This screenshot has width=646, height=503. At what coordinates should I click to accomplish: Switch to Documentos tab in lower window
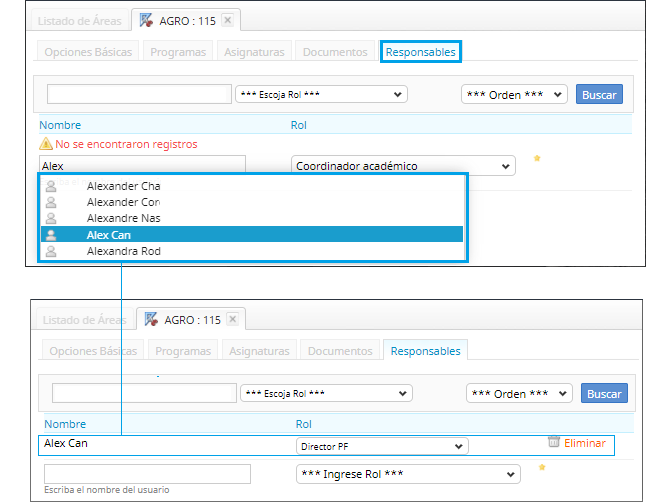point(340,351)
